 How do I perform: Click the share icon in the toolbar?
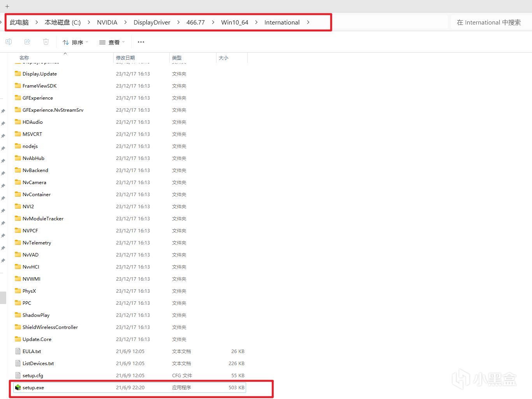27,42
